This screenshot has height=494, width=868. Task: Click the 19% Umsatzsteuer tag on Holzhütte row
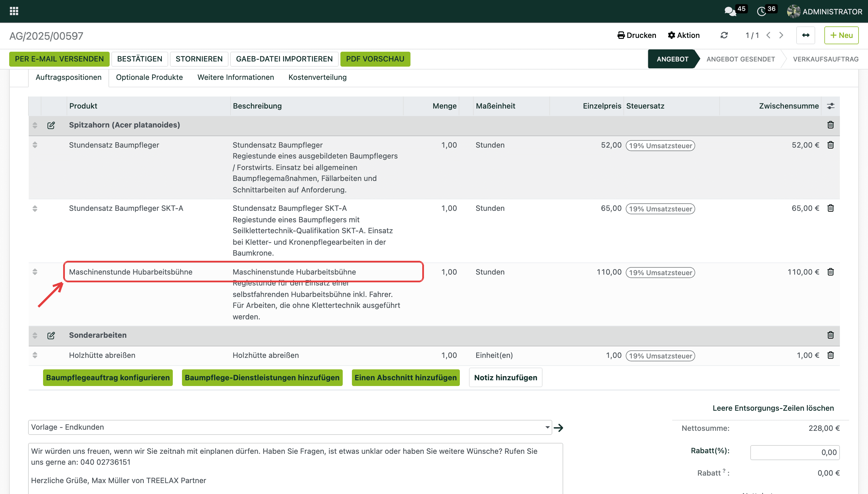660,356
